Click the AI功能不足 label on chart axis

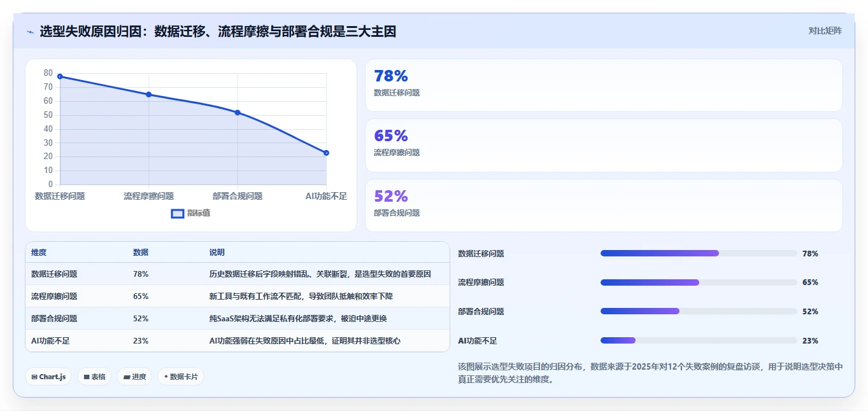tap(326, 196)
